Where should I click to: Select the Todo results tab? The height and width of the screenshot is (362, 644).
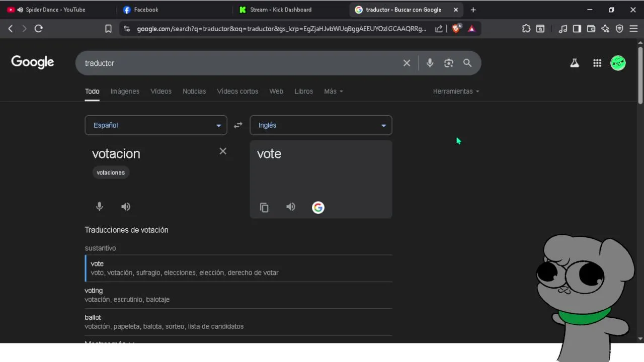[x=92, y=91]
